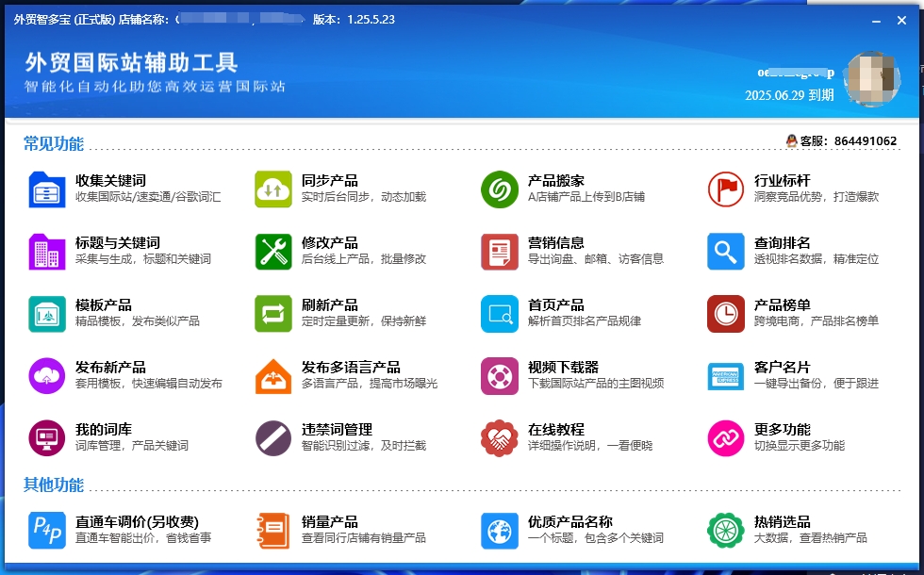Open the 收集关键词 filing cabinet icon

click(47, 189)
